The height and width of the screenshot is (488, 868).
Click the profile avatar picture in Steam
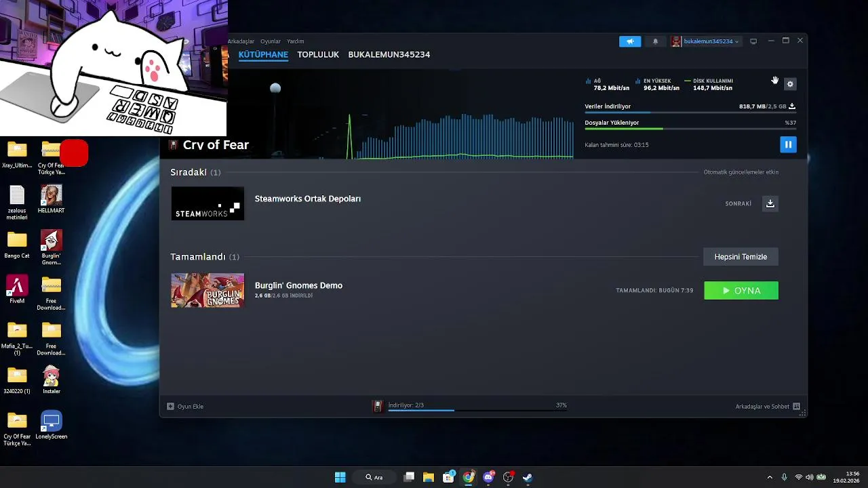[676, 41]
